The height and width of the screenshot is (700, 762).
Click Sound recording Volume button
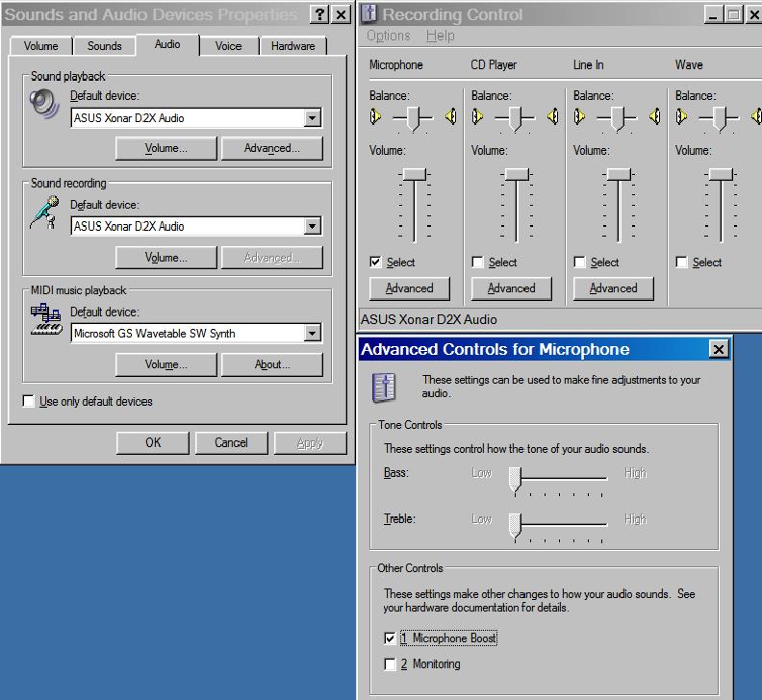166,258
